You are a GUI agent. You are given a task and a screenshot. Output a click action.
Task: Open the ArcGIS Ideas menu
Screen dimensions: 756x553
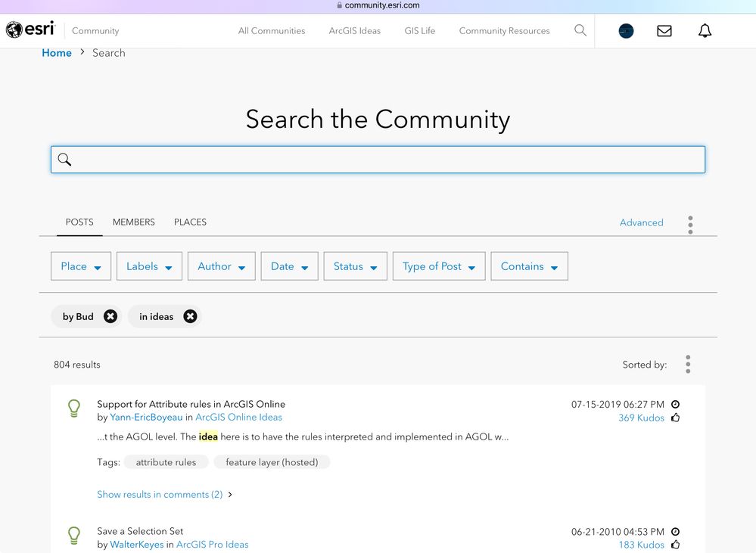[x=354, y=31]
